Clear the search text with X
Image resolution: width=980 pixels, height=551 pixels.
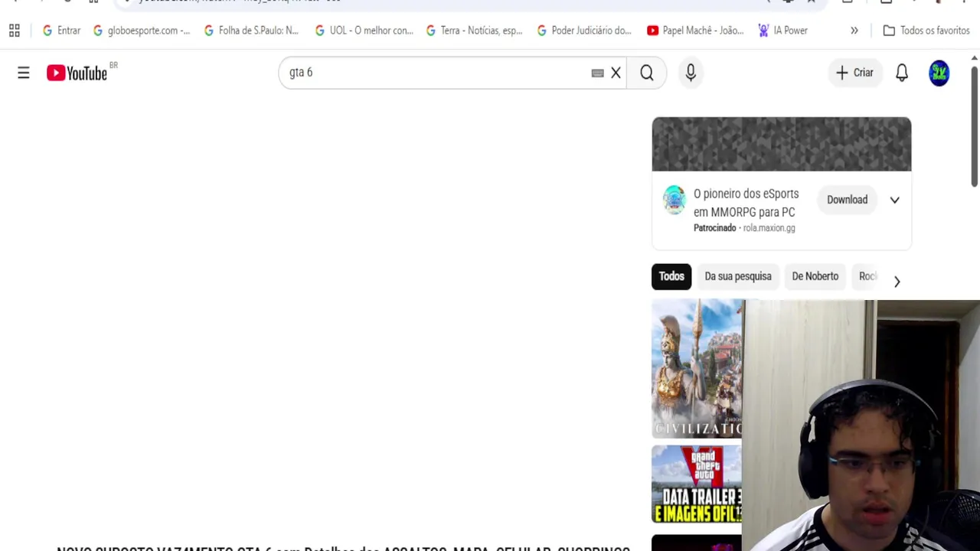pyautogui.click(x=616, y=73)
